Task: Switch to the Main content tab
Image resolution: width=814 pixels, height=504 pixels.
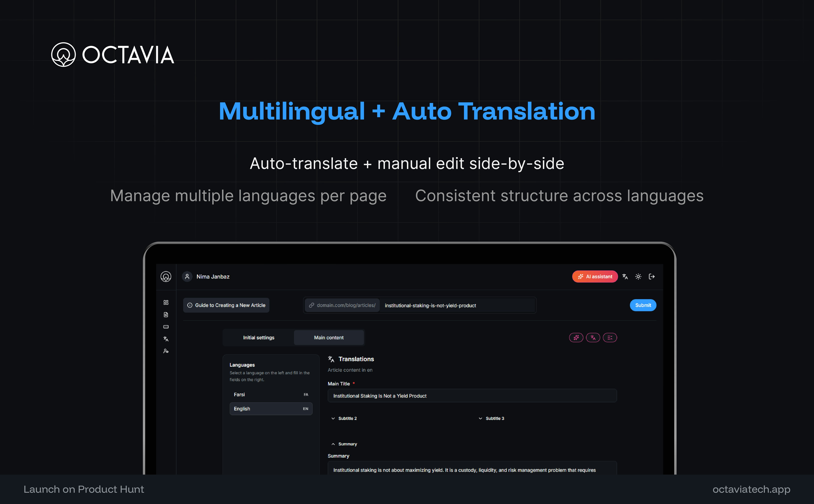Action: 329,338
